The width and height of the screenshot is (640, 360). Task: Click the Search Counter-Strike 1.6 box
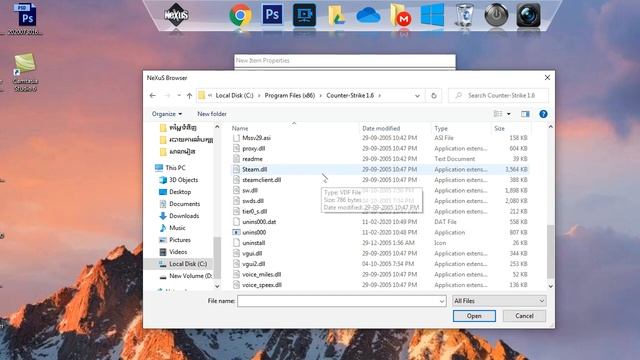(x=498, y=96)
